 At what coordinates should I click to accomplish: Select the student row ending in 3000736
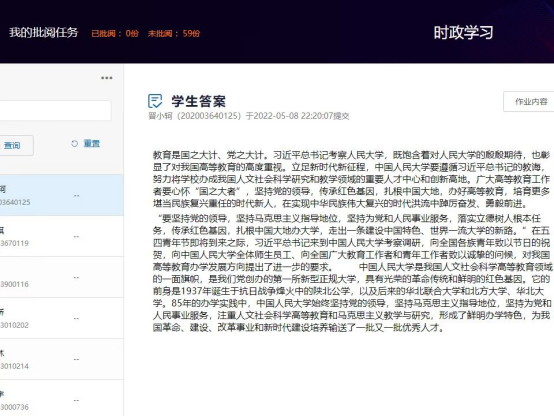(x=61, y=398)
